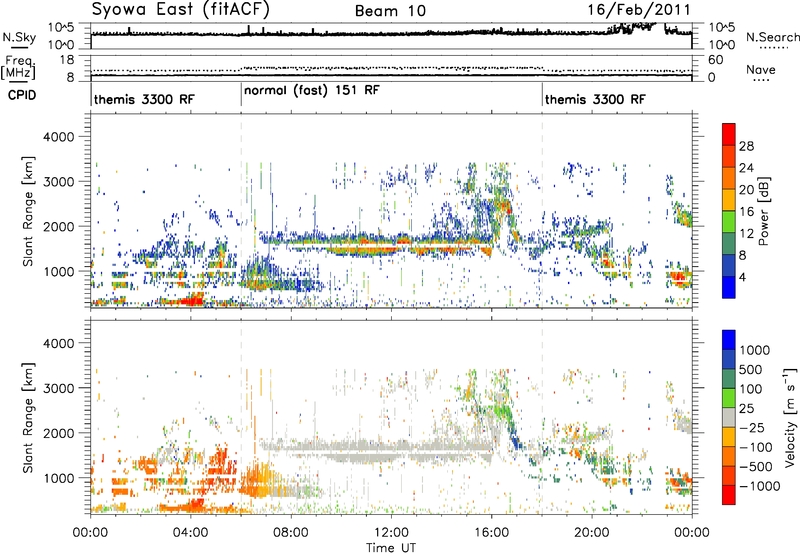This screenshot has width=800, height=554.
Task: Click the "-1000" tick on Velocity colorbar
Action: (x=760, y=486)
